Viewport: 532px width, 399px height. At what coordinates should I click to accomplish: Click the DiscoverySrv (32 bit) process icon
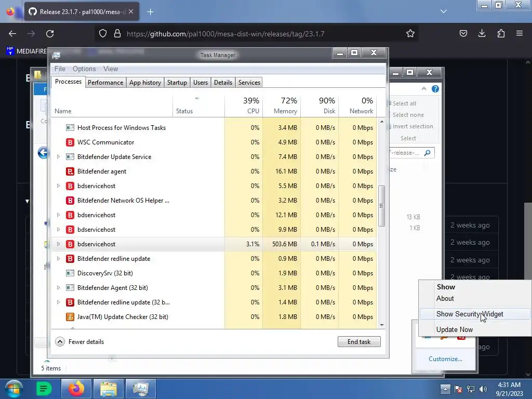click(70, 273)
